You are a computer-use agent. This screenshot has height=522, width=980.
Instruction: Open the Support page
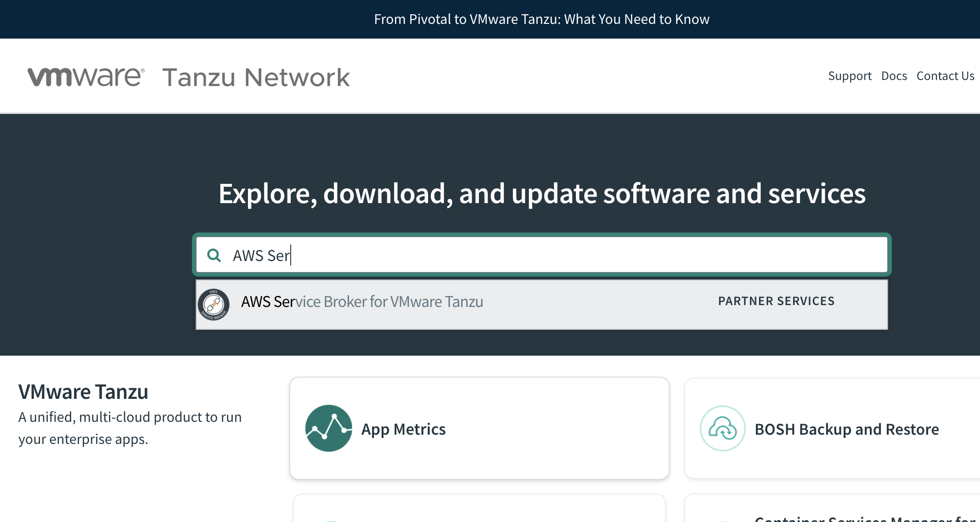click(849, 76)
